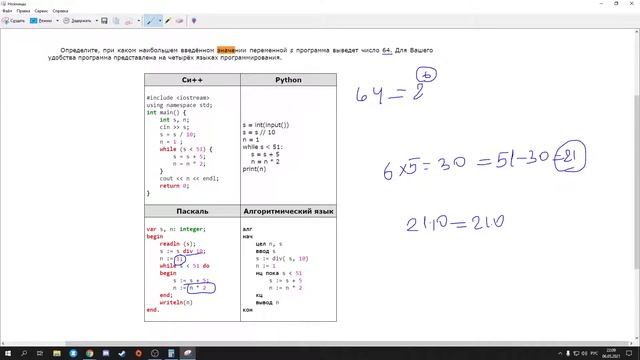Open taskbar search
This screenshot has width=640, height=360.
(24, 353)
